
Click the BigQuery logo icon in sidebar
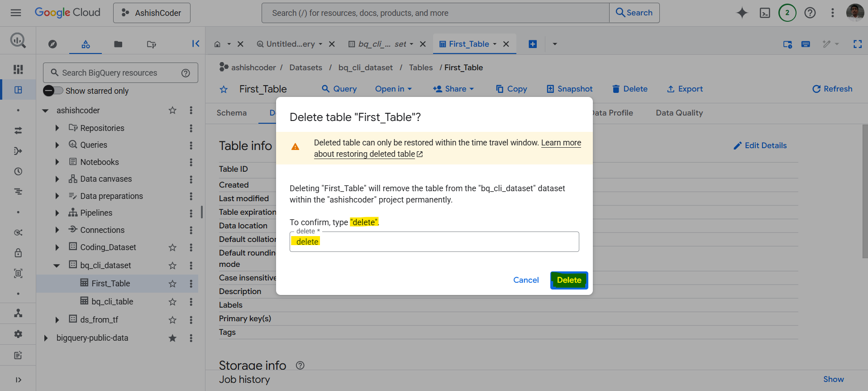pyautogui.click(x=18, y=41)
